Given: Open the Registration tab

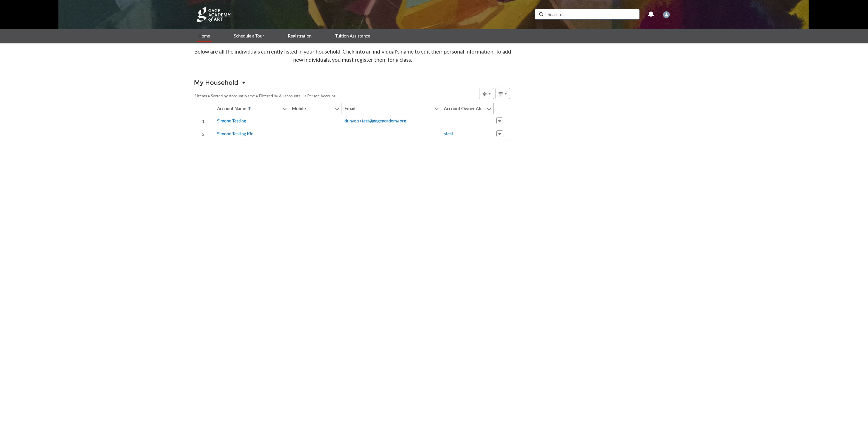Looking at the screenshot, I should (x=299, y=36).
